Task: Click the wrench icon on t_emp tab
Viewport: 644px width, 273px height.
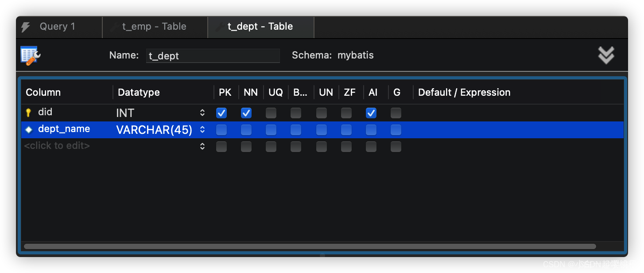Action: (x=115, y=27)
